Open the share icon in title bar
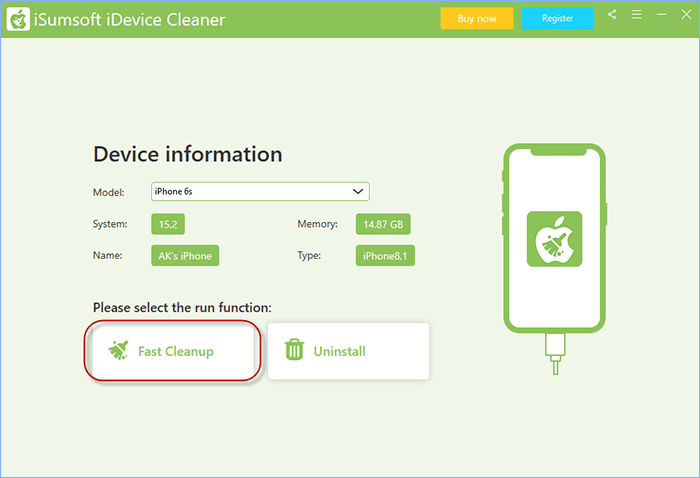 pos(612,15)
